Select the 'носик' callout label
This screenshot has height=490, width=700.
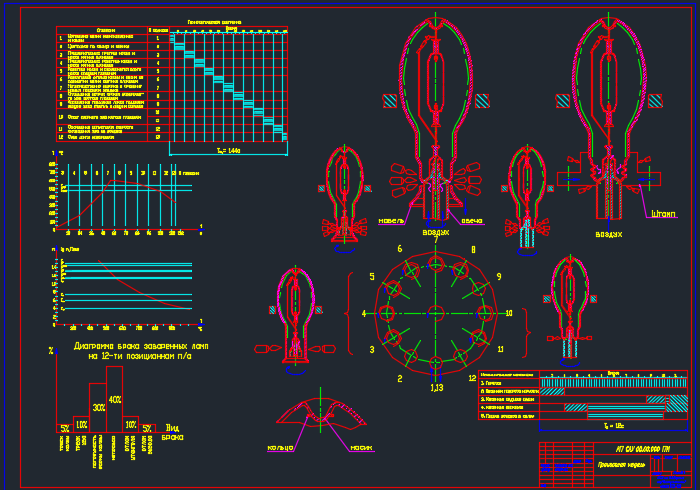361,448
